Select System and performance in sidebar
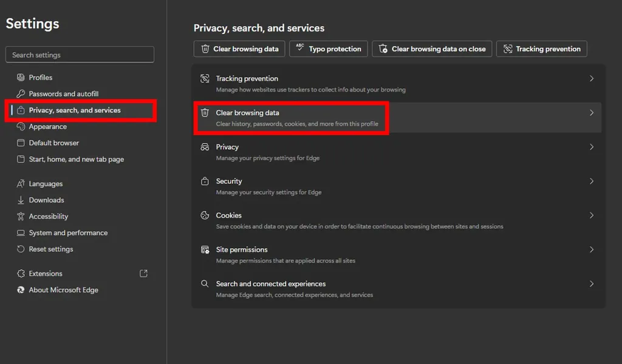622x364 pixels. click(68, 233)
